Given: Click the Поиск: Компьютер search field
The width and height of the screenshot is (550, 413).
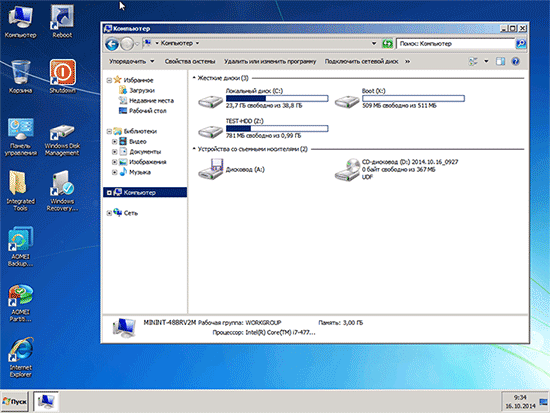Looking at the screenshot, I should pyautogui.click(x=455, y=44).
